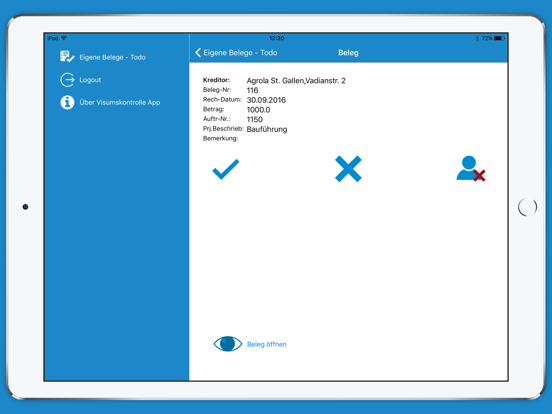This screenshot has width=552, height=414.
Task: Tap the info circle icon in sidebar
Action: [67, 102]
